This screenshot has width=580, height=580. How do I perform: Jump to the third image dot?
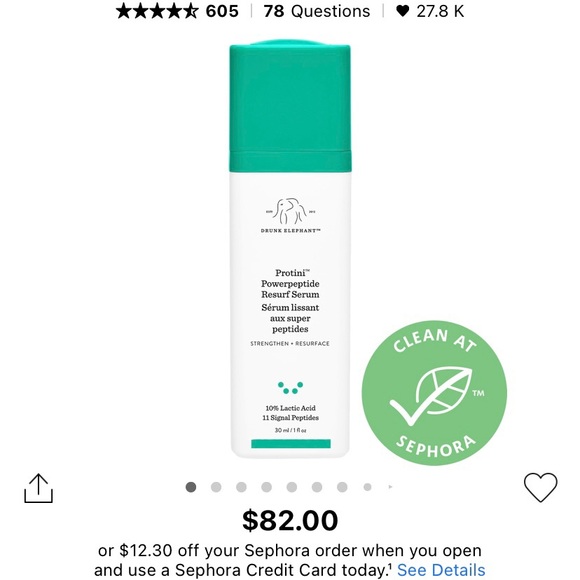click(x=241, y=487)
